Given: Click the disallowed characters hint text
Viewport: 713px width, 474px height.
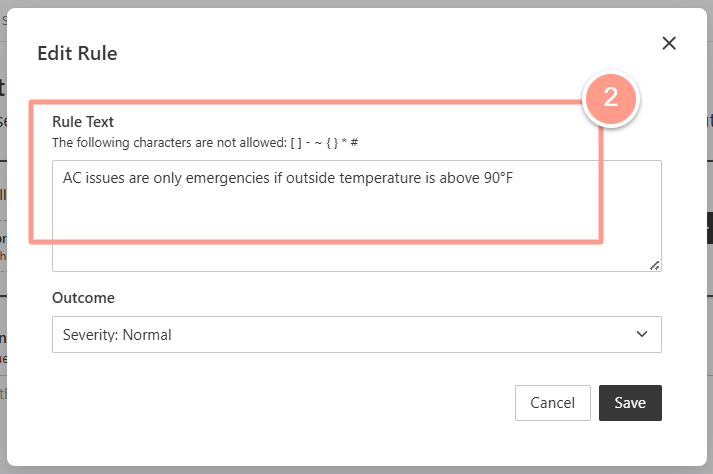Looking at the screenshot, I should pos(205,142).
